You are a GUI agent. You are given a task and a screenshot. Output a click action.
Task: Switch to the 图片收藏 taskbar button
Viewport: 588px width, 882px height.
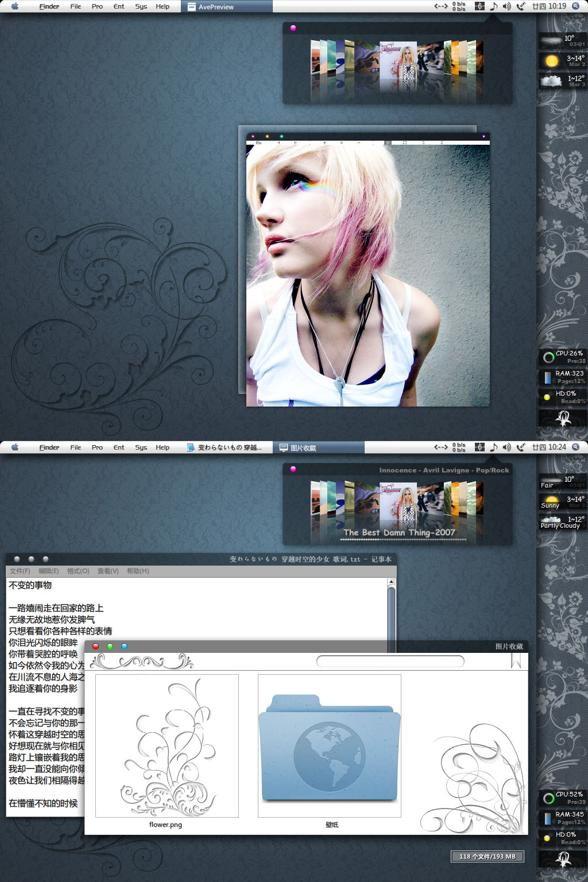pos(318,447)
